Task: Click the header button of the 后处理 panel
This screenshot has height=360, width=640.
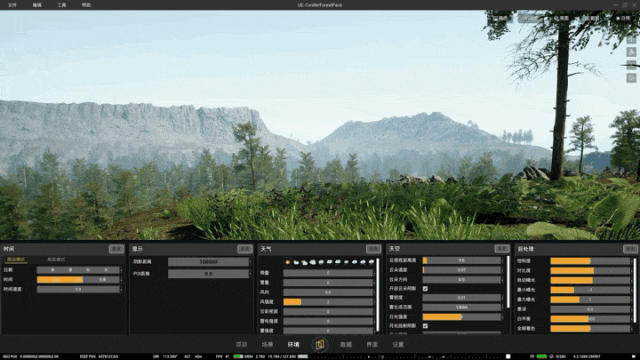Action: click(x=631, y=249)
